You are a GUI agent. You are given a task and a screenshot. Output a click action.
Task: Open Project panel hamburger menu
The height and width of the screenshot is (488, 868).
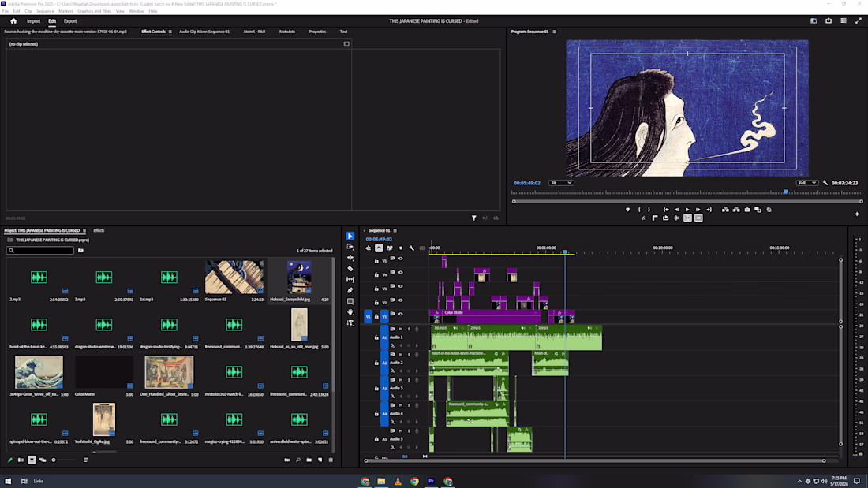pyautogui.click(x=84, y=230)
